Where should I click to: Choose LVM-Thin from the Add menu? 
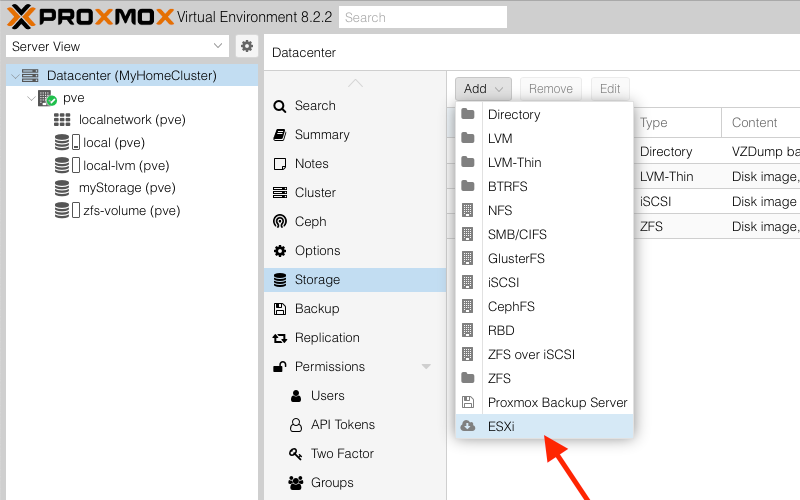[x=544, y=162]
